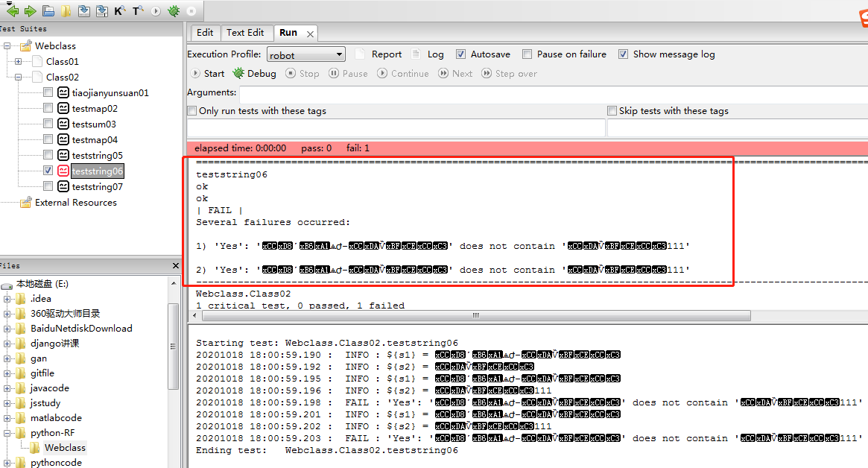This screenshot has width=868, height=468.
Task: Save all files from toolbar
Action: (101, 10)
